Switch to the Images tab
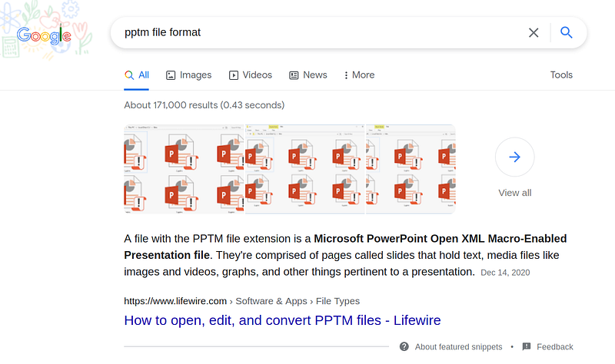This screenshot has height=364, width=615. 188,74
